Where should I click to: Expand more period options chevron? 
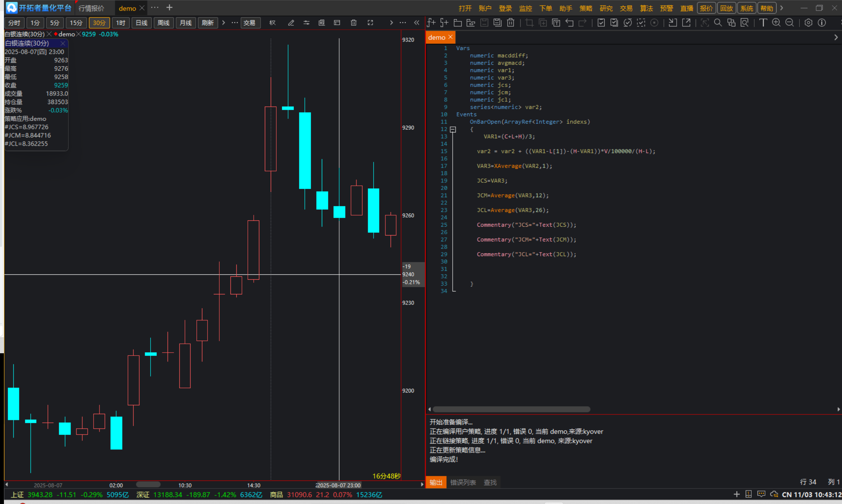[223, 23]
